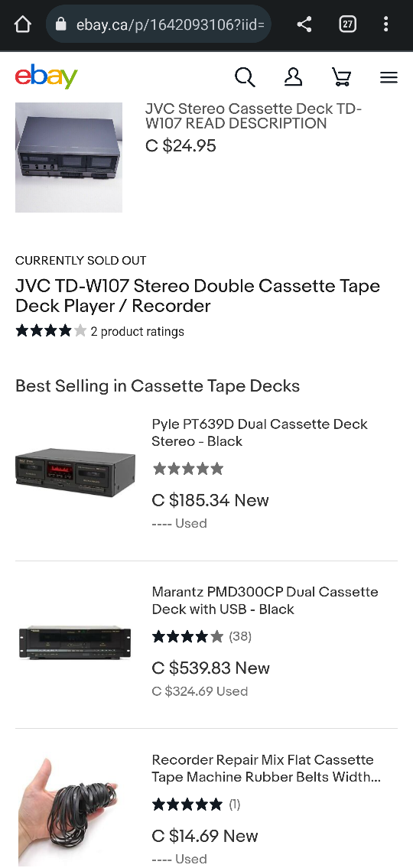Open the tab switcher showing 27 tabs
The image size is (413, 868).
click(x=347, y=24)
